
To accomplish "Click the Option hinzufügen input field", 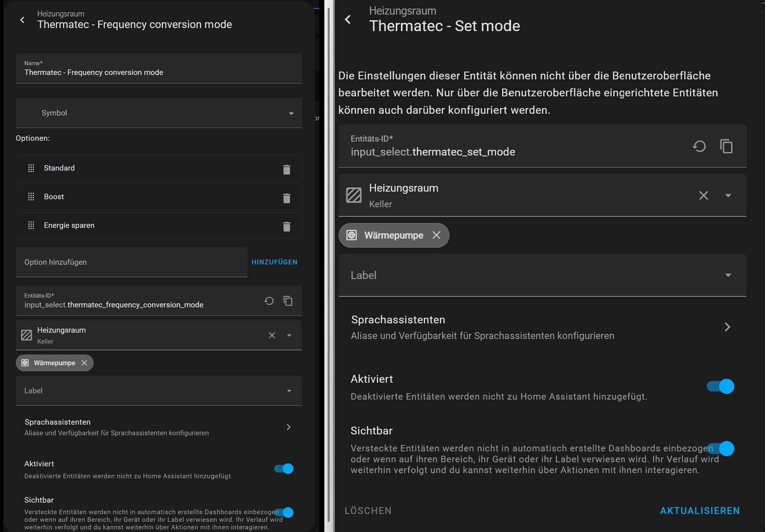I will point(131,262).
